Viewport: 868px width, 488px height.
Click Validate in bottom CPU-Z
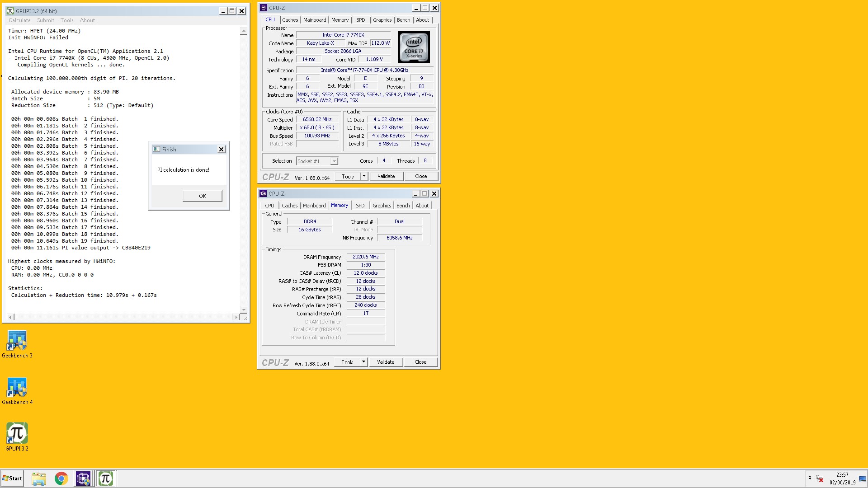(x=386, y=362)
